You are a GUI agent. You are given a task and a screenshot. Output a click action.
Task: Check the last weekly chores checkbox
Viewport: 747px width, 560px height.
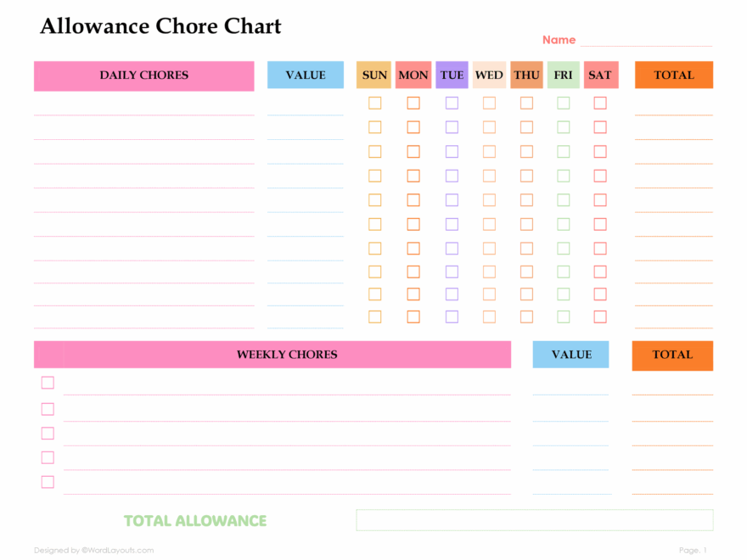[x=48, y=482]
